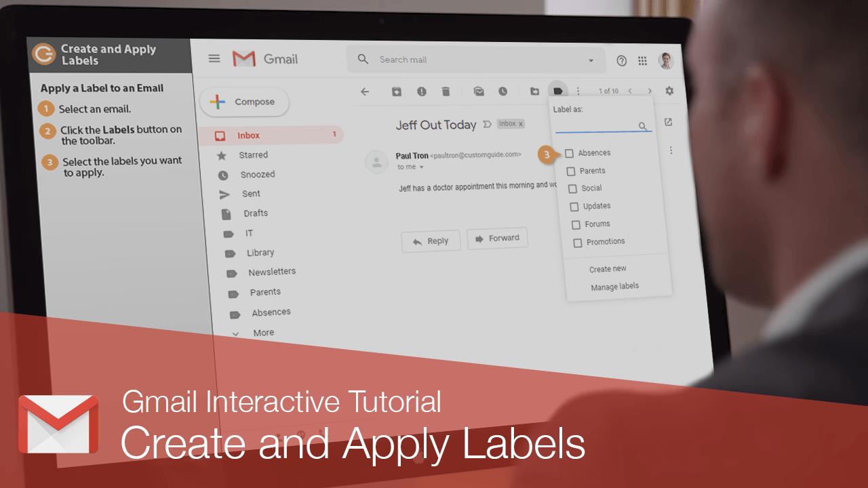The height and width of the screenshot is (488, 868).
Task: Click the Reply button
Action: (431, 240)
